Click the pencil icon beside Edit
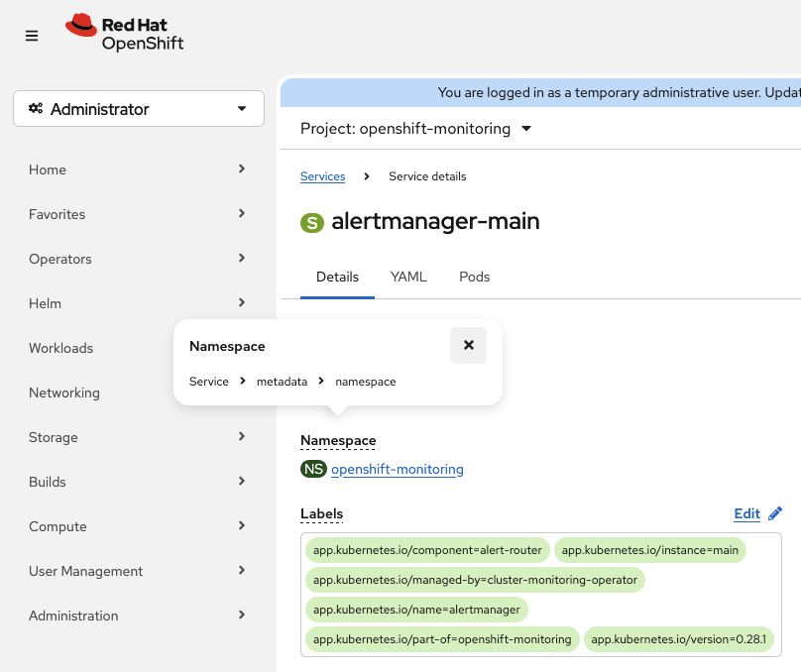 [x=775, y=513]
